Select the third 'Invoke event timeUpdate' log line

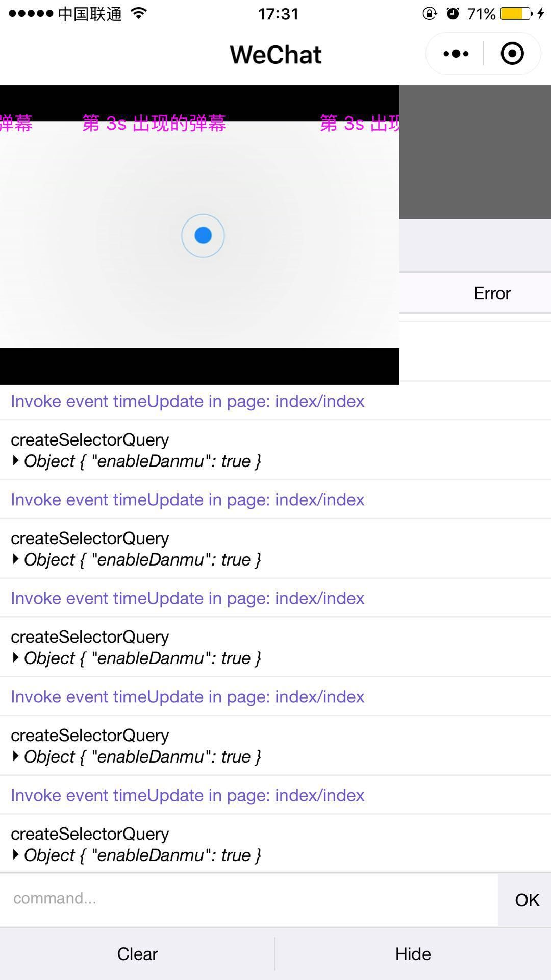[x=187, y=598]
